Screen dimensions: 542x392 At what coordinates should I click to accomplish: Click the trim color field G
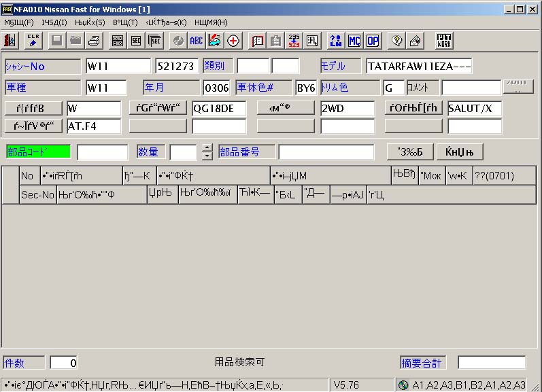(x=394, y=88)
